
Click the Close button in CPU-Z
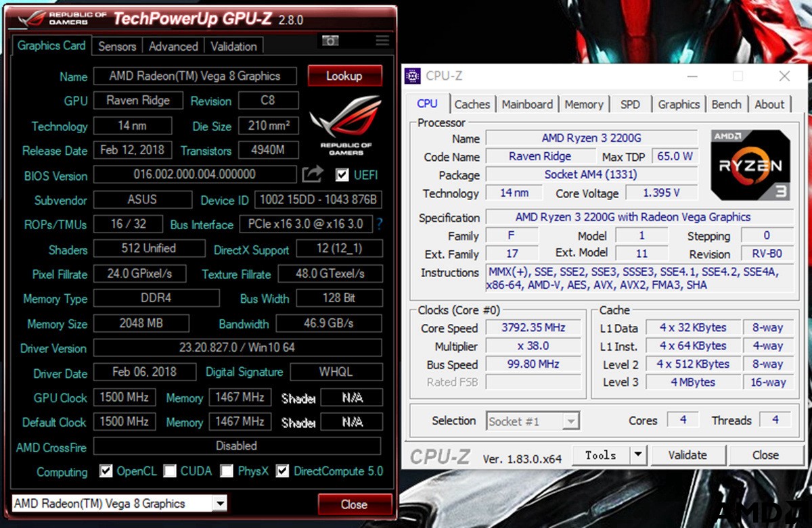coord(765,455)
